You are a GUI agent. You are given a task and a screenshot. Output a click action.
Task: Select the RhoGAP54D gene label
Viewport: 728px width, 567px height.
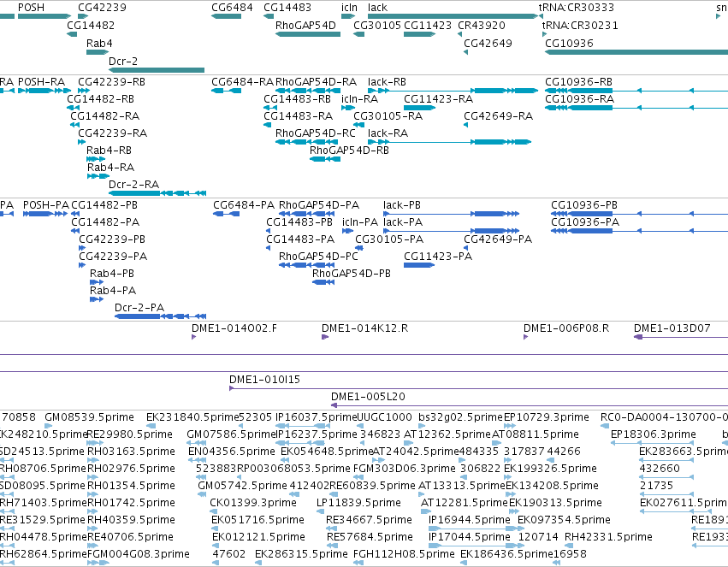(x=305, y=26)
